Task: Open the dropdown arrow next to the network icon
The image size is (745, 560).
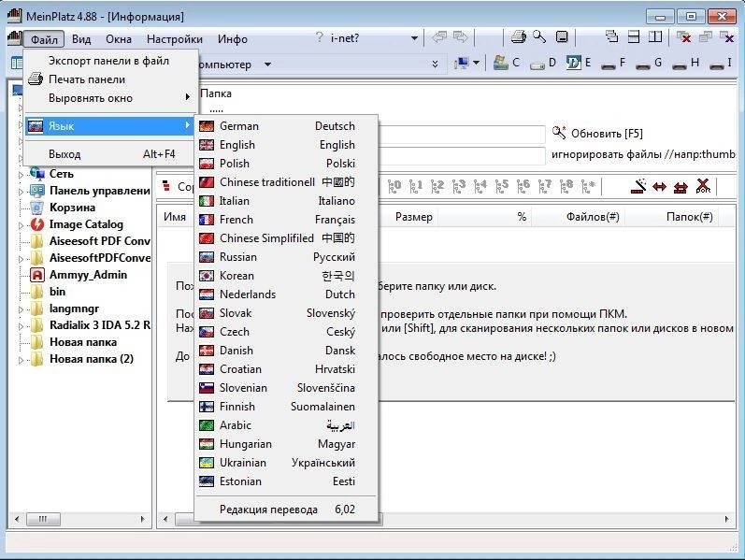Action: tap(477, 64)
